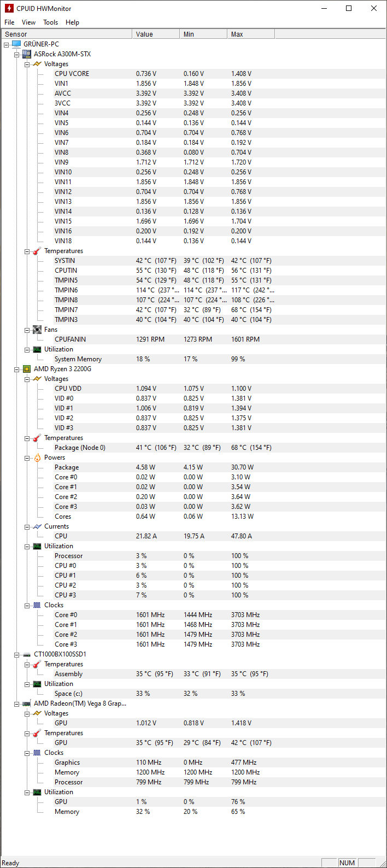Open the Help menu
Screen dimensions: 387x868
72,22
